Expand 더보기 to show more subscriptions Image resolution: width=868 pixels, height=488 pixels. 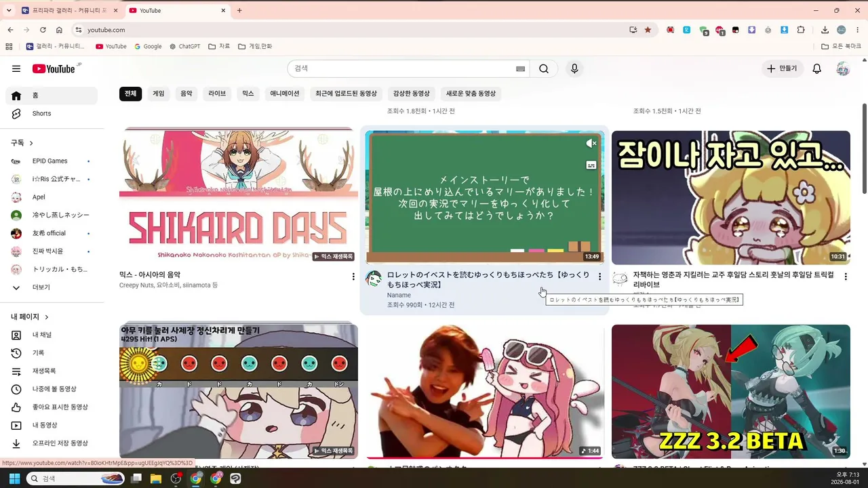click(52, 287)
